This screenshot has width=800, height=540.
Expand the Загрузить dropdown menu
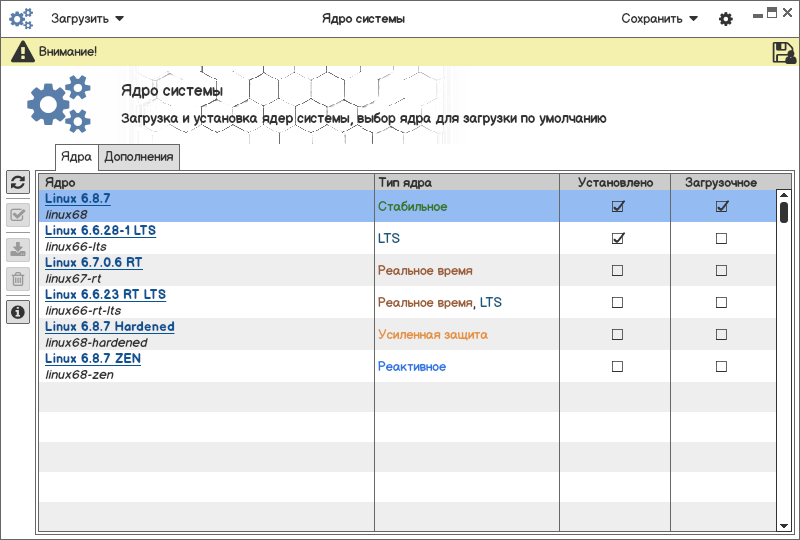[x=88, y=19]
